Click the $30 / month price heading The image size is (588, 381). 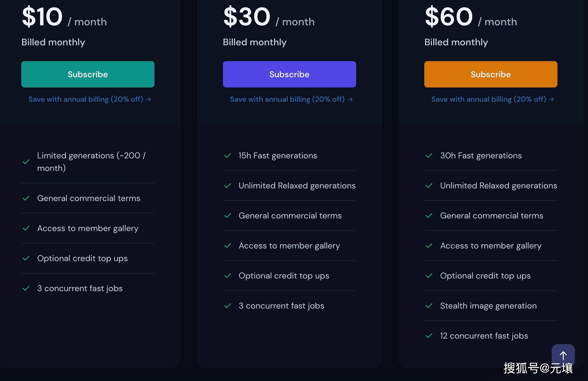click(269, 17)
